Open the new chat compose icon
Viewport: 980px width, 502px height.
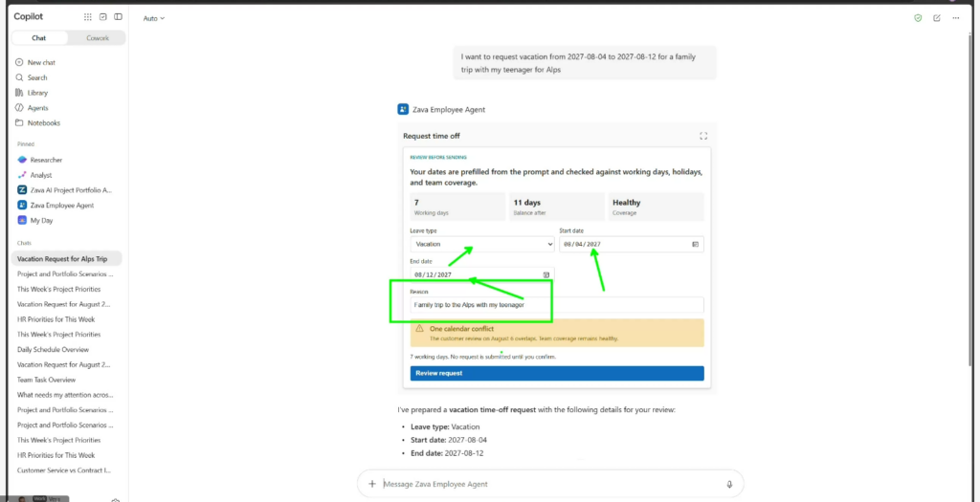(x=936, y=18)
